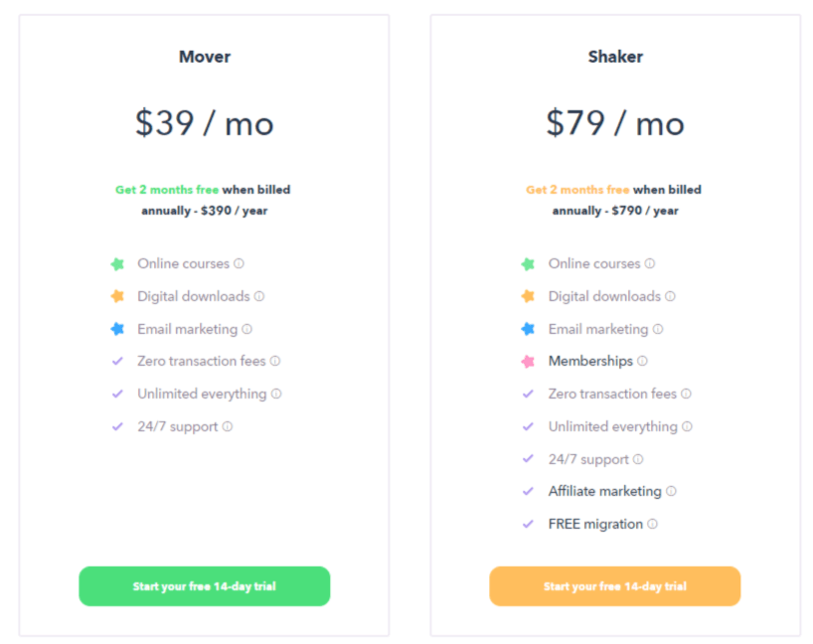The image size is (813, 644).
Task: Click info icon beside Shaker Memberships
Action: pos(642,361)
